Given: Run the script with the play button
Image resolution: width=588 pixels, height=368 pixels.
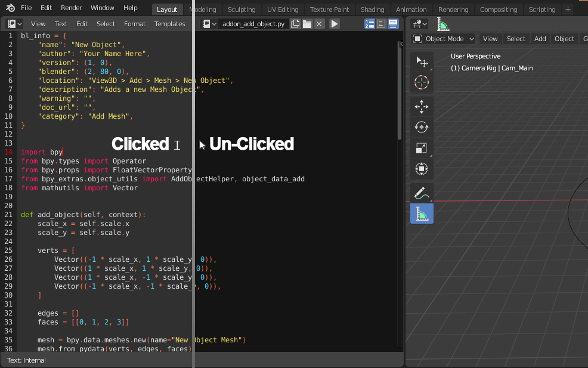Looking at the screenshot, I should click(334, 24).
